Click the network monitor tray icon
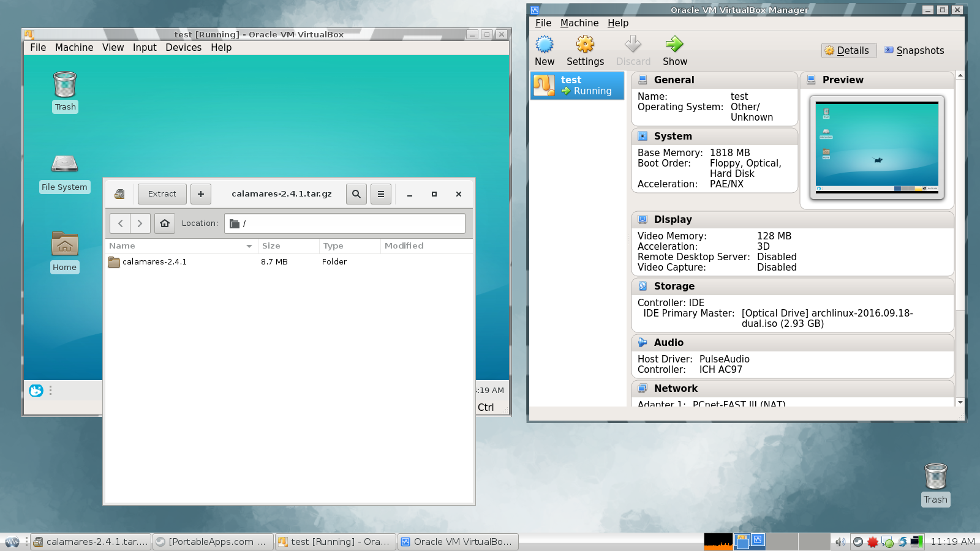The image size is (980, 551). coord(917,542)
